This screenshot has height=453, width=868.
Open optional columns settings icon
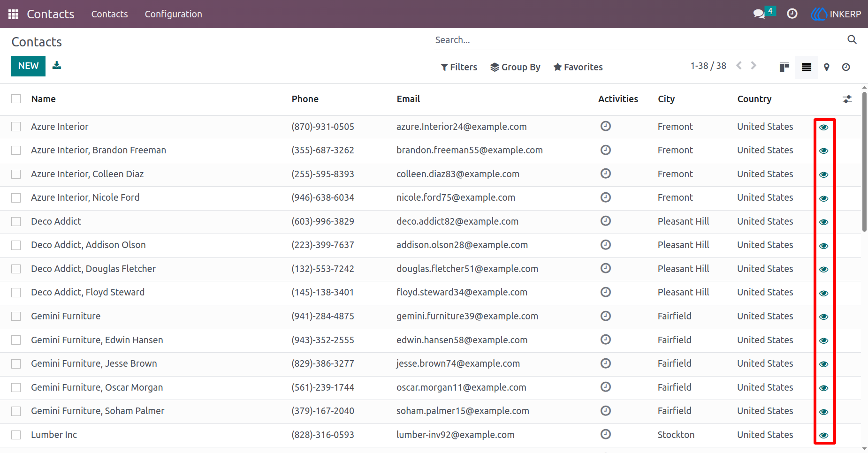click(x=847, y=99)
